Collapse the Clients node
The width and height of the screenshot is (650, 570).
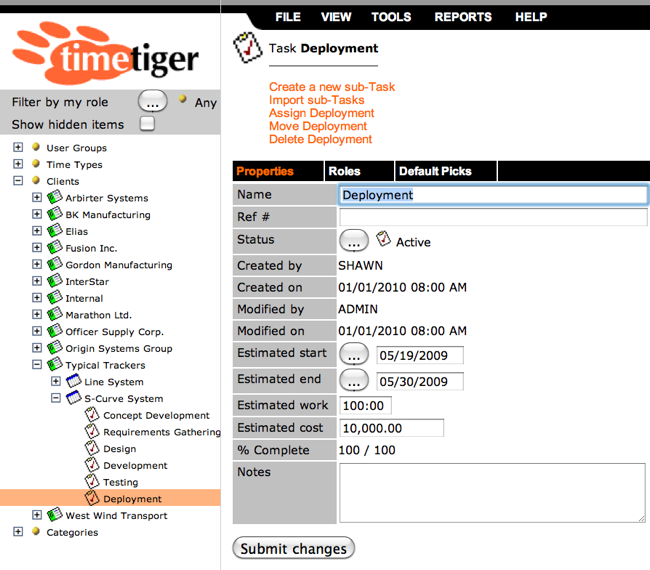18,180
